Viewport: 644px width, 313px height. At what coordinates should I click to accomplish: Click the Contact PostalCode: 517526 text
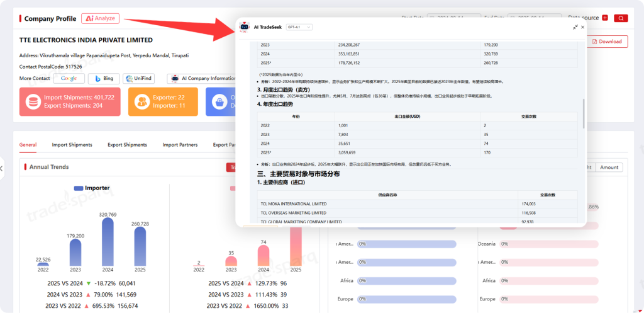pos(50,67)
